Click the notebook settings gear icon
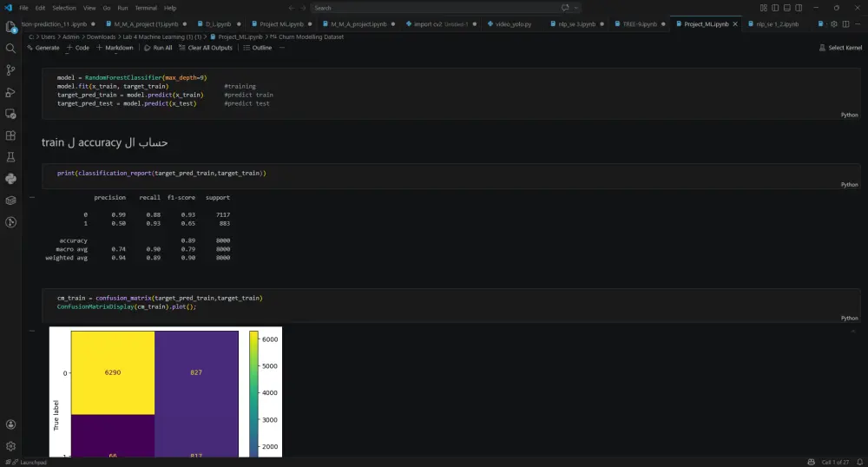The height and width of the screenshot is (467, 868). click(833, 23)
